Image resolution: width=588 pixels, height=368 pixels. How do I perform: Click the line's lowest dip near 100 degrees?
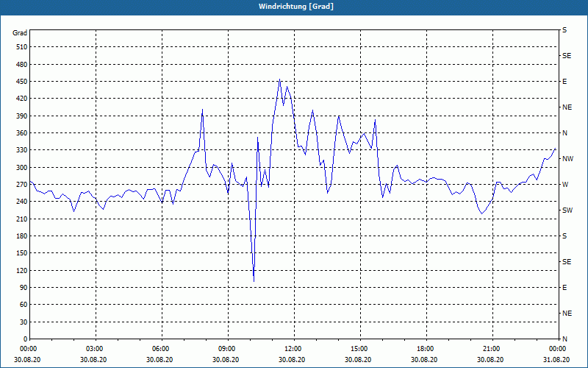pyautogui.click(x=254, y=281)
